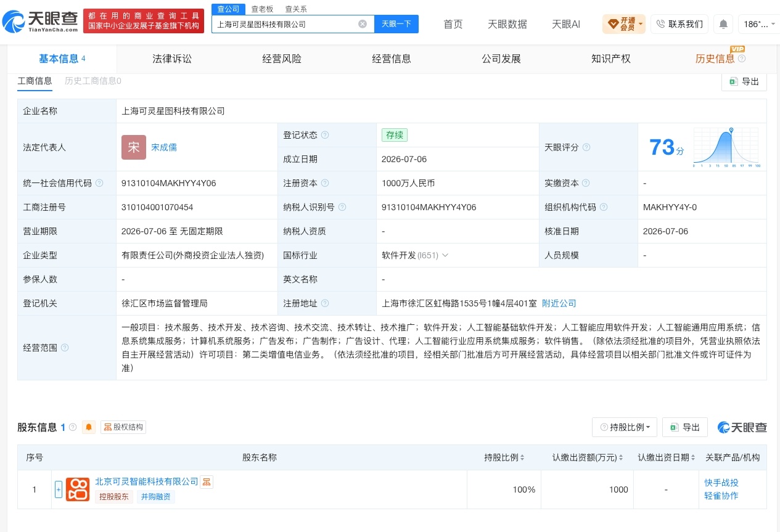Clear the search box with the X icon
Viewport: 780px width, 532px height.
click(x=363, y=24)
